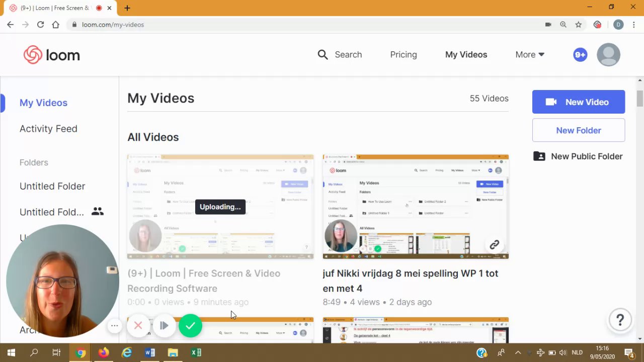Open the shared Untitled Fold... folder
This screenshot has width=644, height=362.
(x=52, y=212)
